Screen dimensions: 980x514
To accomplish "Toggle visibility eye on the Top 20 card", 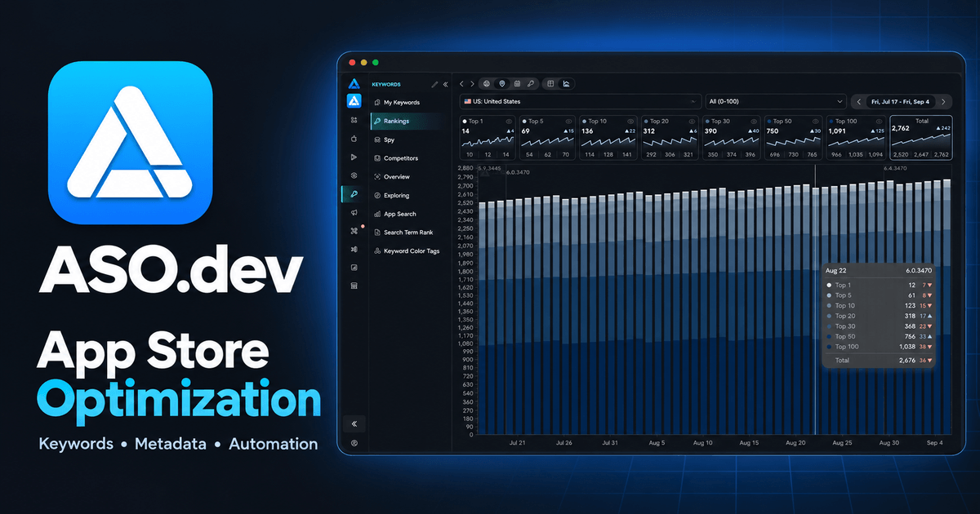I will pyautogui.click(x=692, y=121).
